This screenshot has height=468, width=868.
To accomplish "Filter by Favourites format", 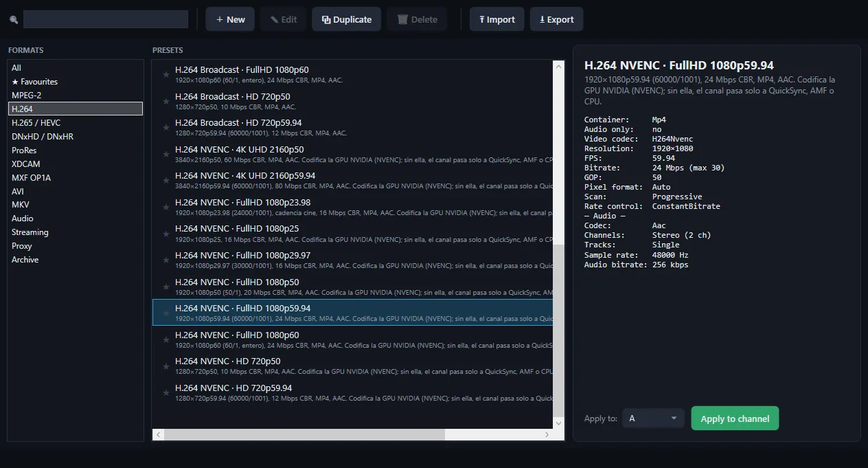I will point(76,82).
